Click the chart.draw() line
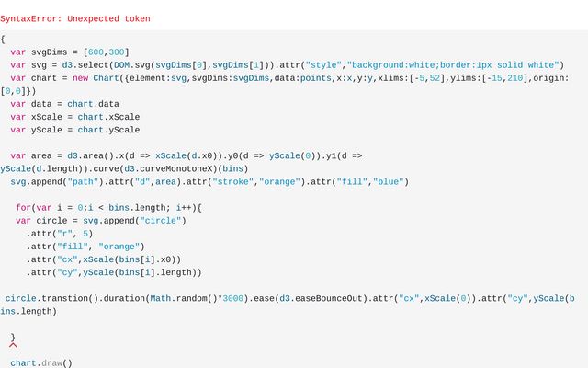This screenshot has width=588, height=368. point(41,362)
